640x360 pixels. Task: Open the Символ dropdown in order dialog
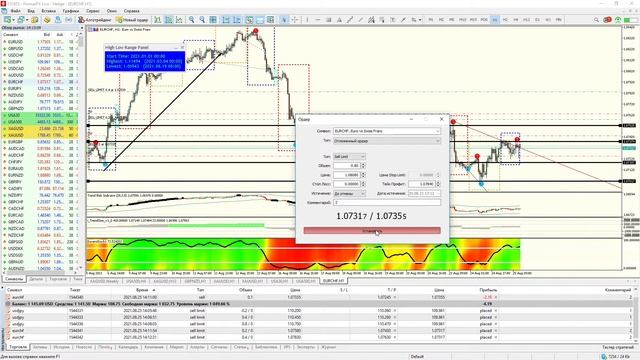[x=387, y=131]
